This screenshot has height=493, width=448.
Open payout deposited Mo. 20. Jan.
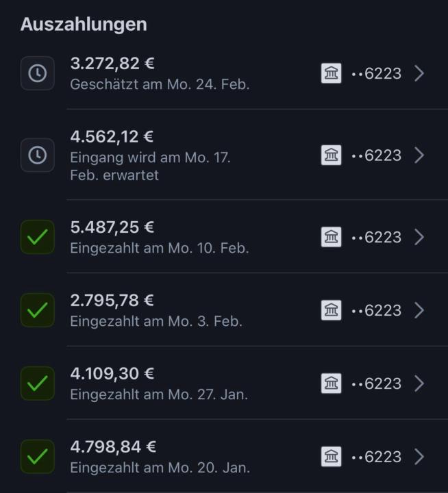coord(160,468)
